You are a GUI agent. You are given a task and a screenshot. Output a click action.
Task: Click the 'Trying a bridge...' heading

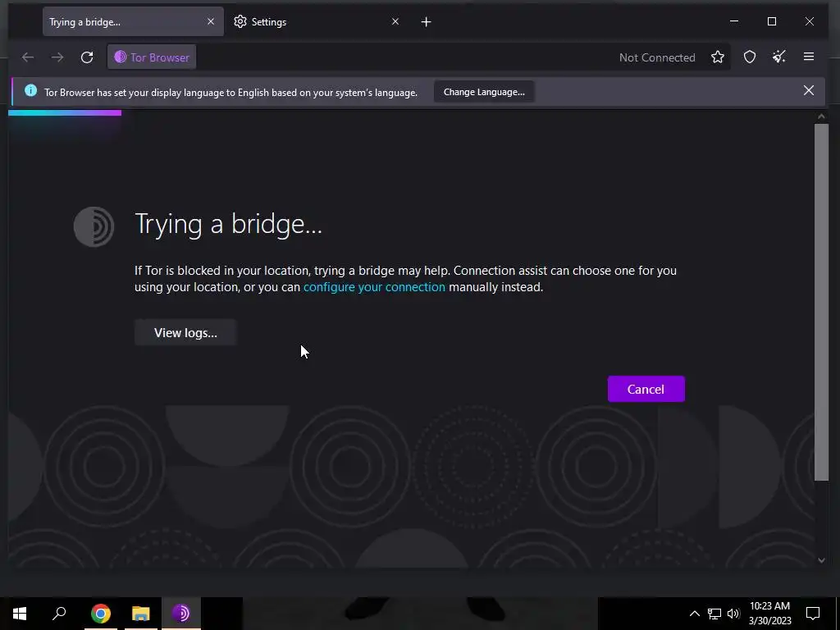[228, 224]
